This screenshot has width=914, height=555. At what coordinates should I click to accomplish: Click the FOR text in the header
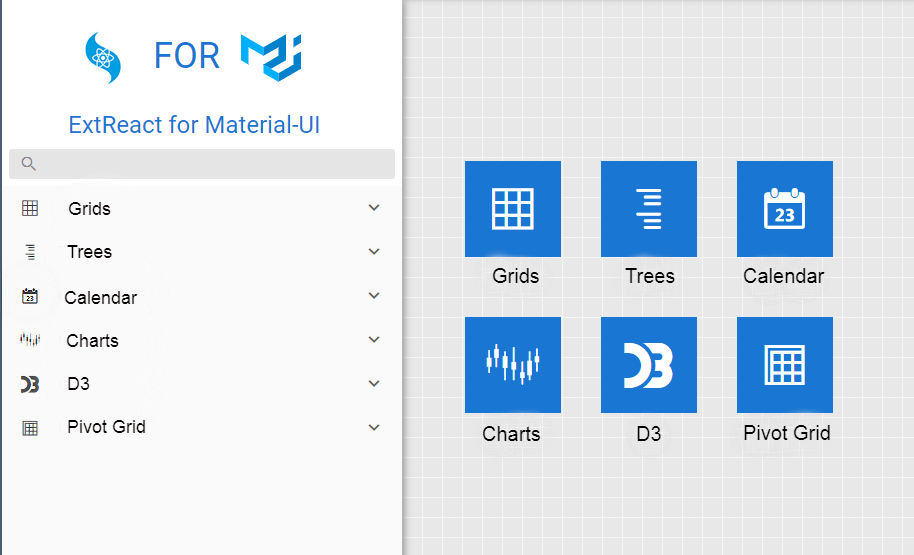(x=187, y=56)
